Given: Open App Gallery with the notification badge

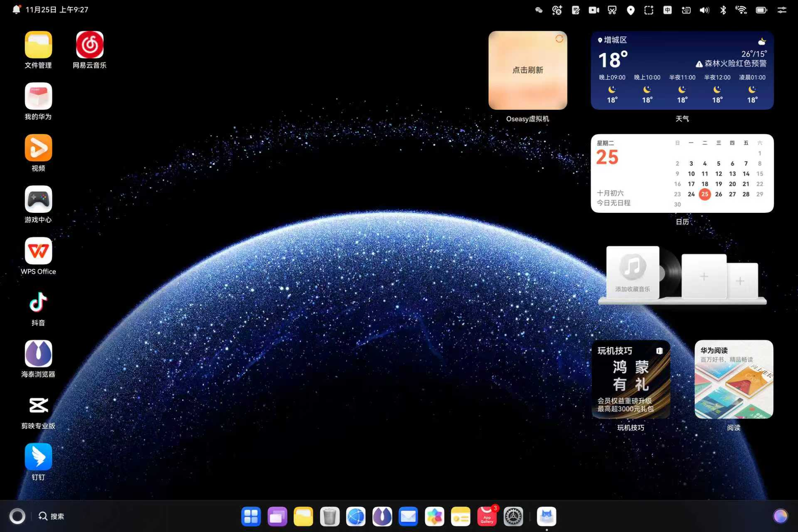Looking at the screenshot, I should click(x=487, y=516).
